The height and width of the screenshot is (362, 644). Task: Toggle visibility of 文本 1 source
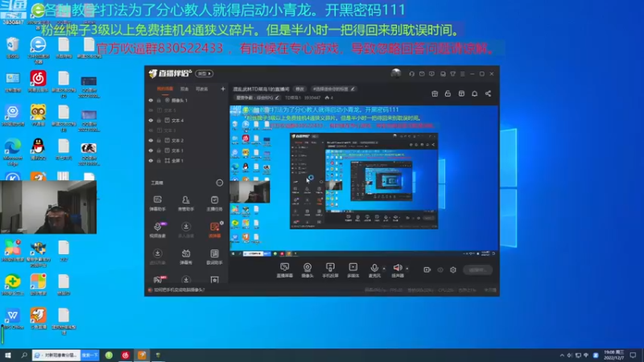(151, 150)
